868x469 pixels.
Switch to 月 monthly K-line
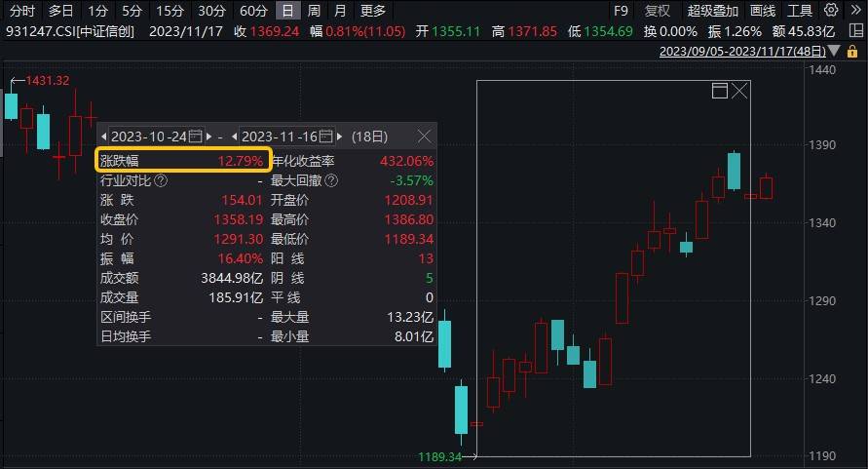point(340,11)
